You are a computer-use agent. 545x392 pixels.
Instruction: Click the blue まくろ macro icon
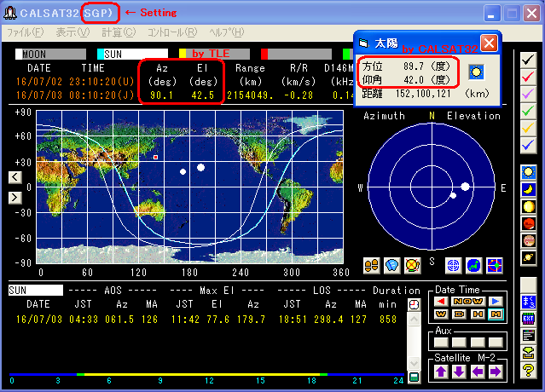(528, 302)
